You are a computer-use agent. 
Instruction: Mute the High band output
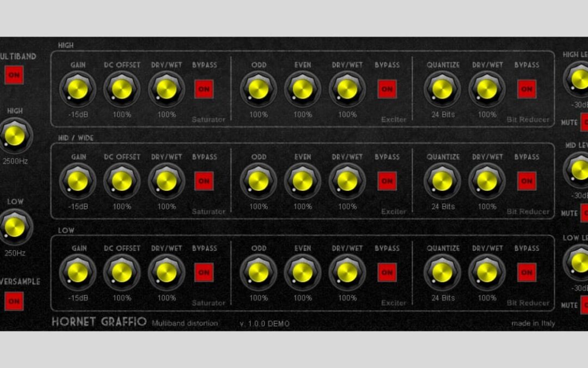(x=584, y=123)
